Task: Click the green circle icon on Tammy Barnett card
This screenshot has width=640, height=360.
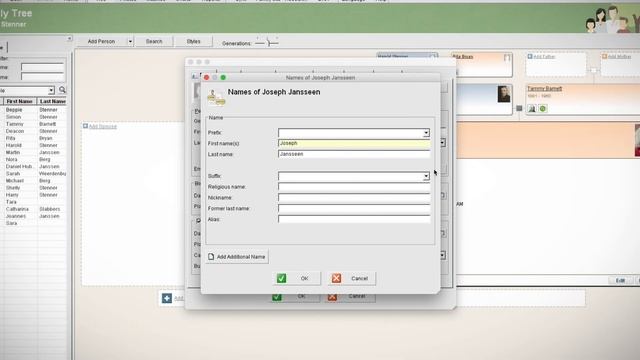Action: click(542, 109)
